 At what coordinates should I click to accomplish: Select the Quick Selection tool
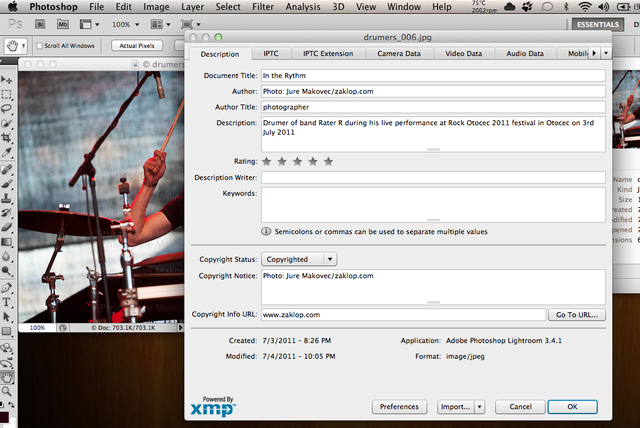click(6, 123)
